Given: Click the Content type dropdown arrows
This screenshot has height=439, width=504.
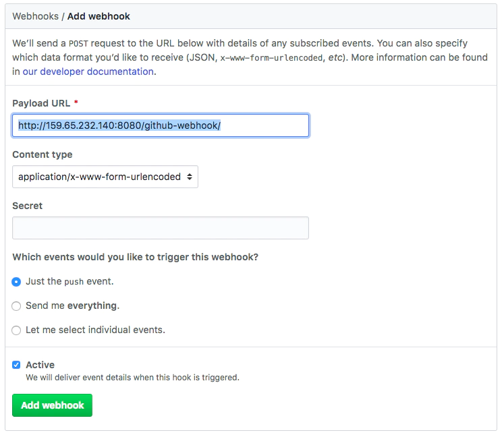Looking at the screenshot, I should point(190,177).
